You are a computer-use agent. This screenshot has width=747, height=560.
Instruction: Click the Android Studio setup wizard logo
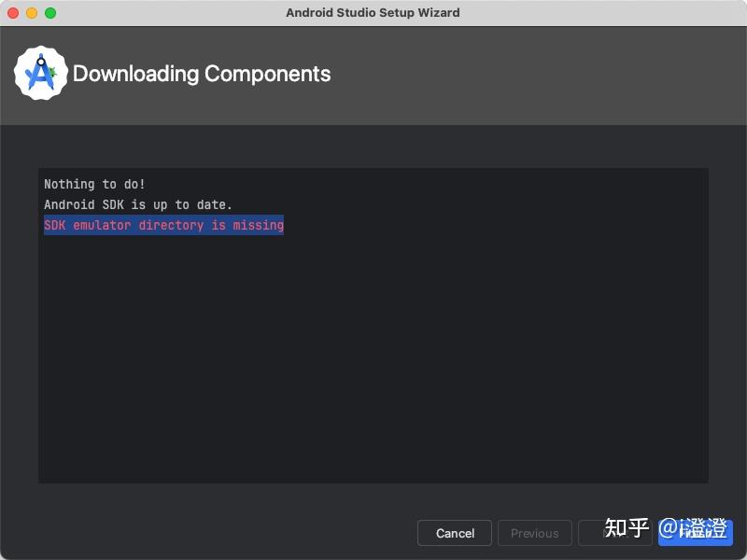[39, 74]
